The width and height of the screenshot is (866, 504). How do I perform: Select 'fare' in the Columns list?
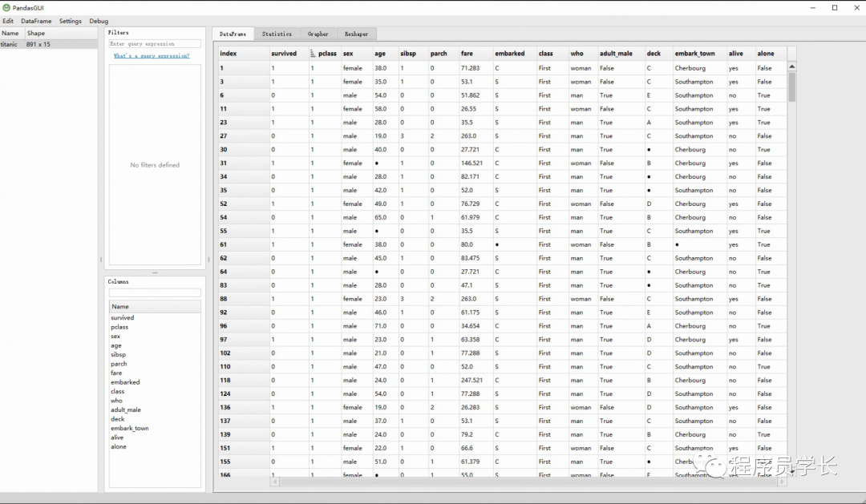coord(116,373)
